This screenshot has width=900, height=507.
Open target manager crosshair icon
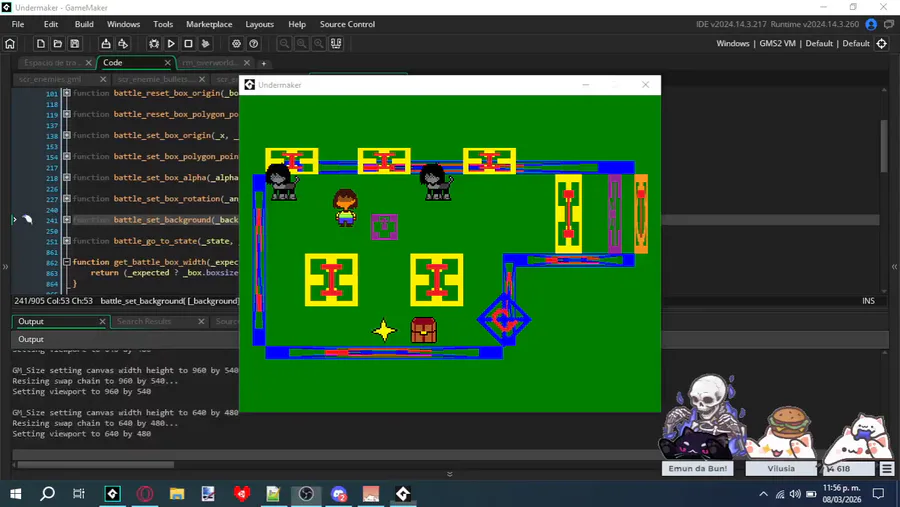[882, 44]
